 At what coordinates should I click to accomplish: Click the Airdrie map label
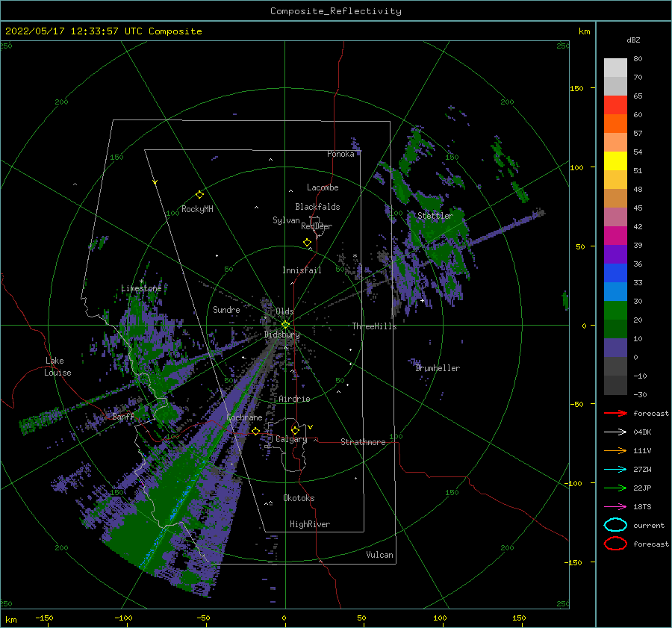pos(294,399)
